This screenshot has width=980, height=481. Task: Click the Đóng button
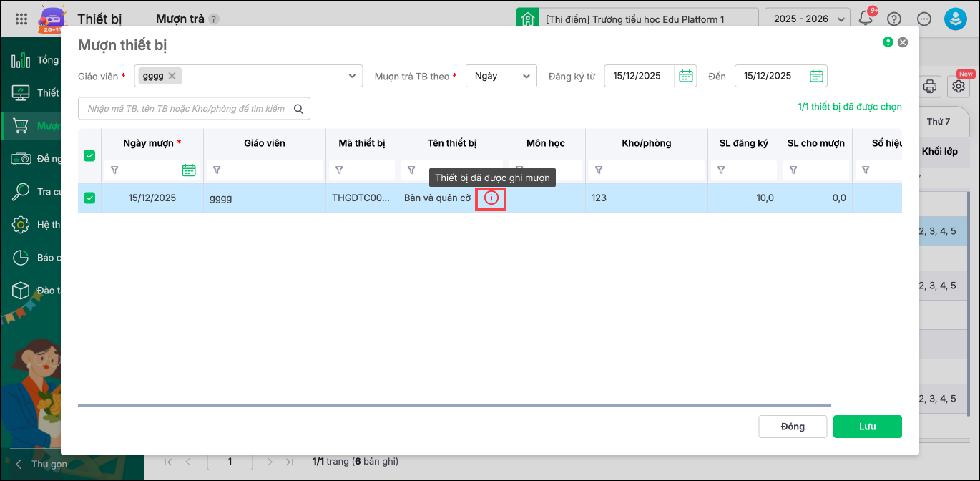pos(793,427)
